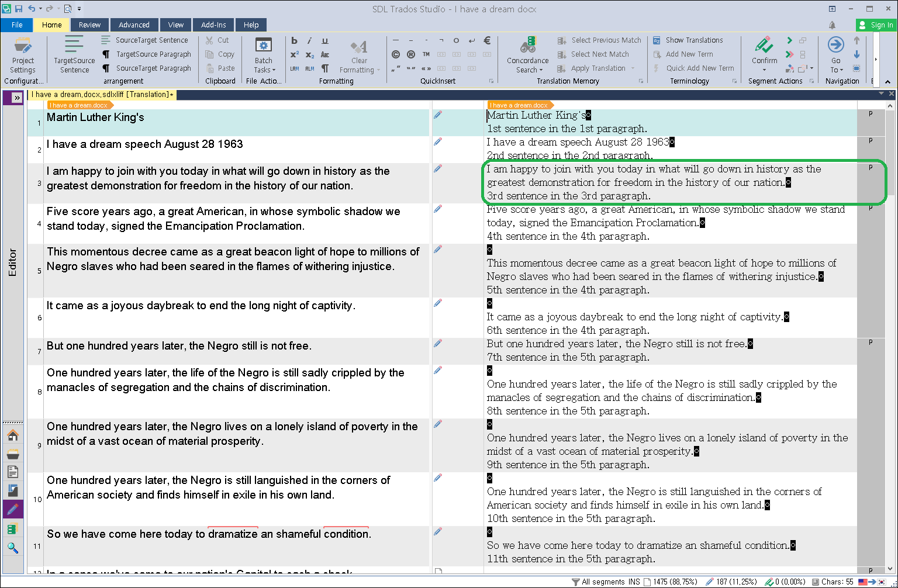The image size is (898, 588).
Task: Switch to the Add-Ins tab
Action: [213, 25]
